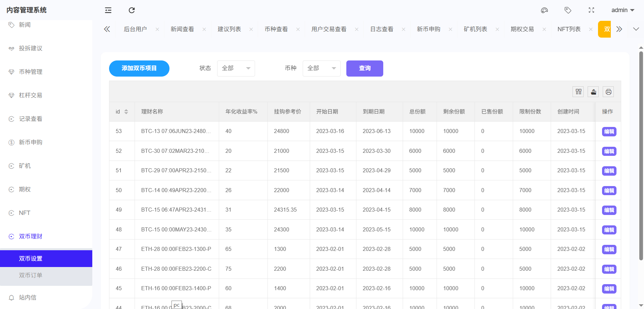Toggle fullscreen mode icon
Screen dimensions: 644x309
tap(591, 10)
